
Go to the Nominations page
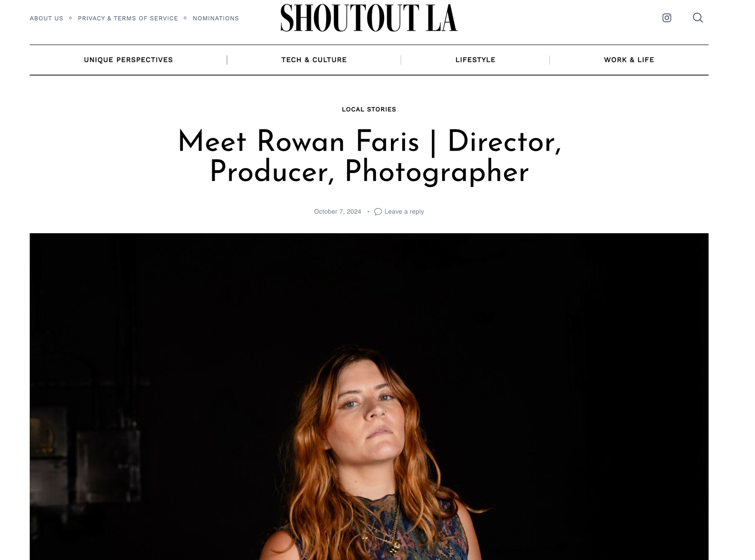(216, 18)
